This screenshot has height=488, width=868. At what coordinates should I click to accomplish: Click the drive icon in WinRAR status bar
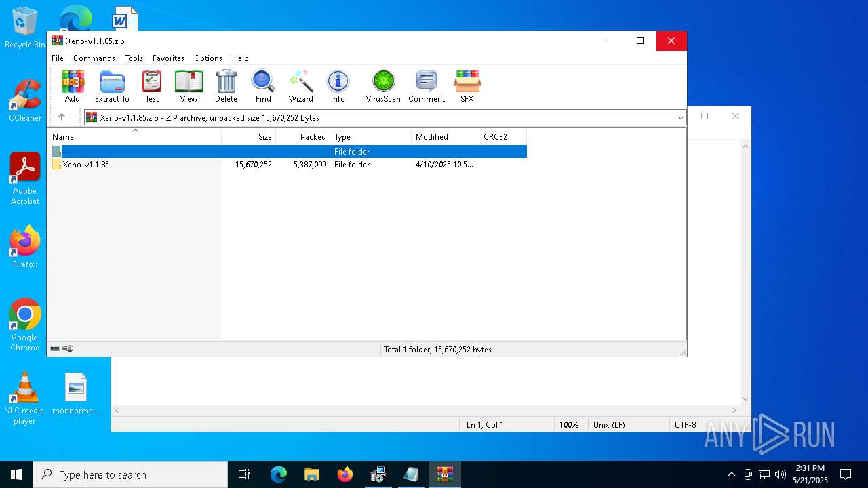pyautogui.click(x=55, y=348)
